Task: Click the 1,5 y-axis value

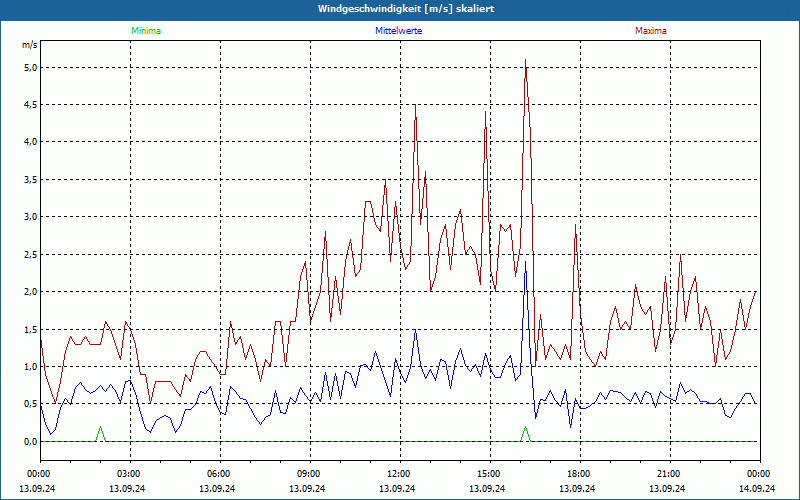Action: click(x=31, y=329)
